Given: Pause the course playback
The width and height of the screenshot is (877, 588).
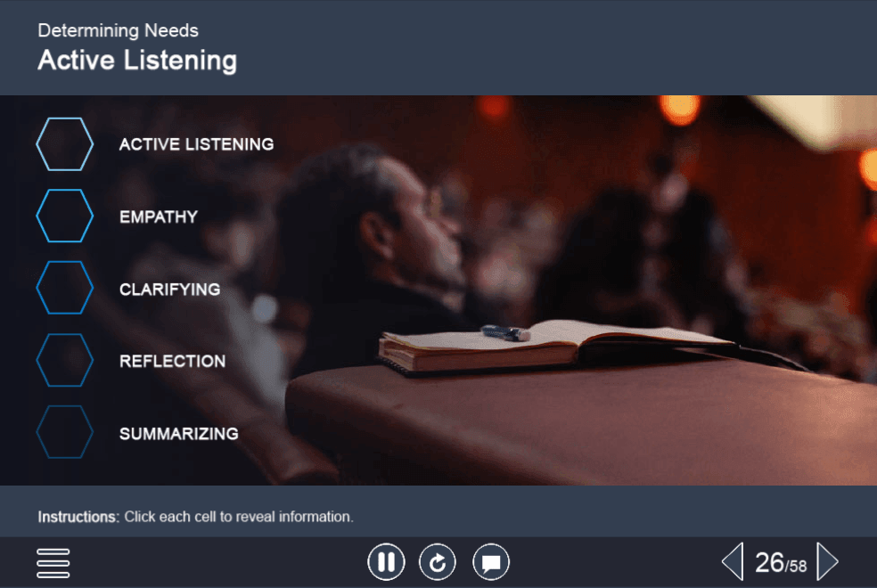Looking at the screenshot, I should point(386,562).
